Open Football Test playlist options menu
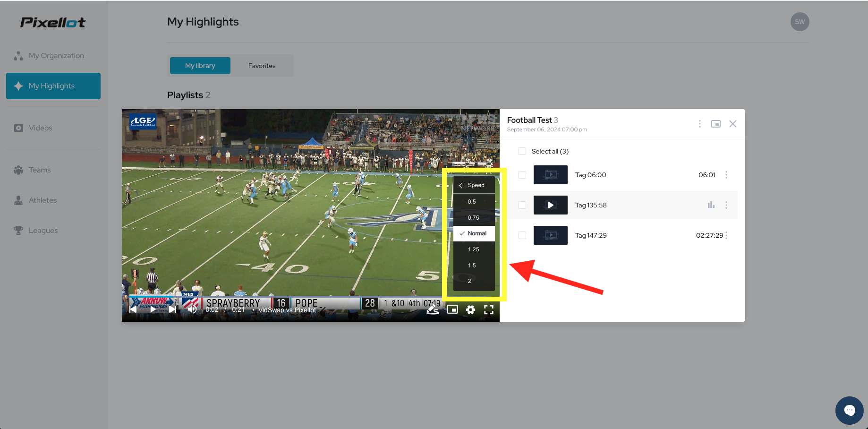 click(700, 124)
